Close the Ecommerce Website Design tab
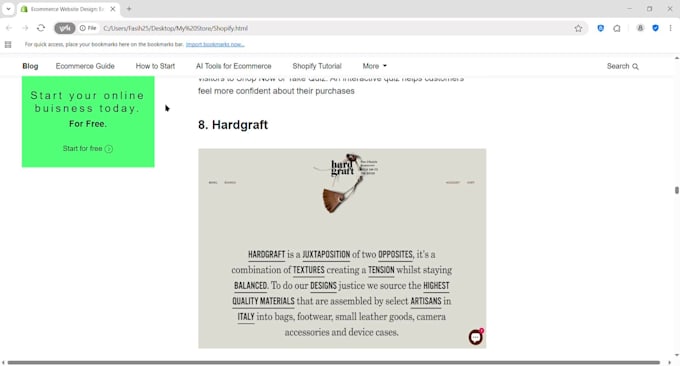The height and width of the screenshot is (366, 680). coord(113,9)
